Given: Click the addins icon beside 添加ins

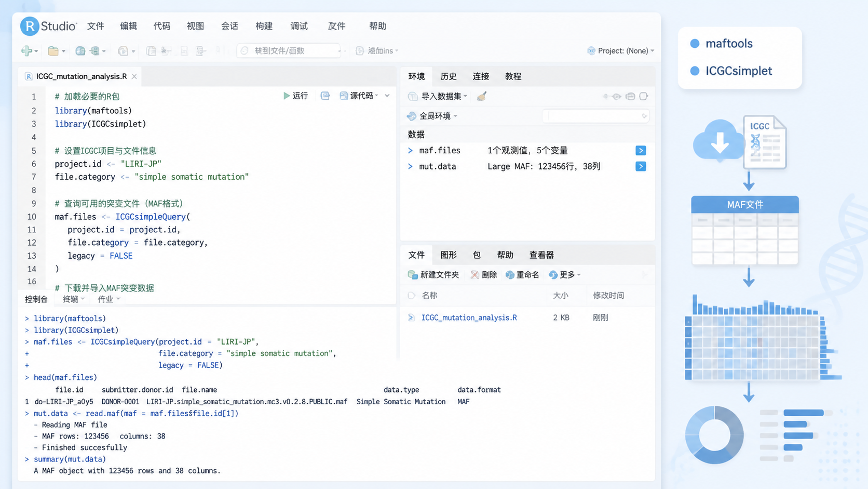Looking at the screenshot, I should [x=360, y=50].
